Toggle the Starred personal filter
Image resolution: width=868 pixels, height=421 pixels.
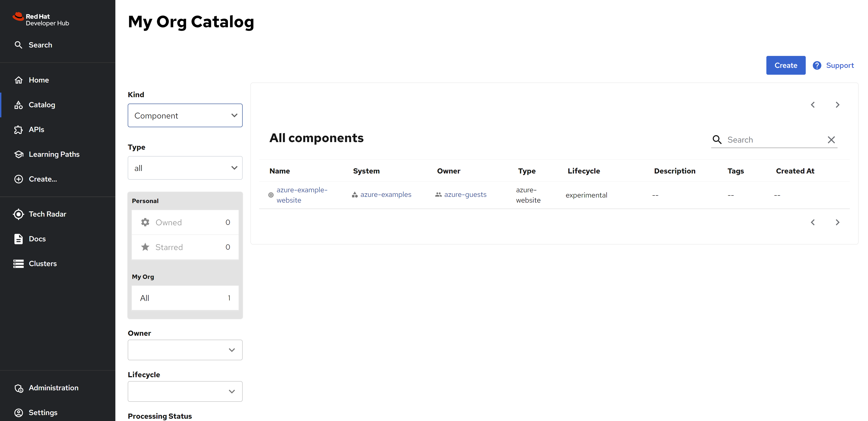coord(185,247)
